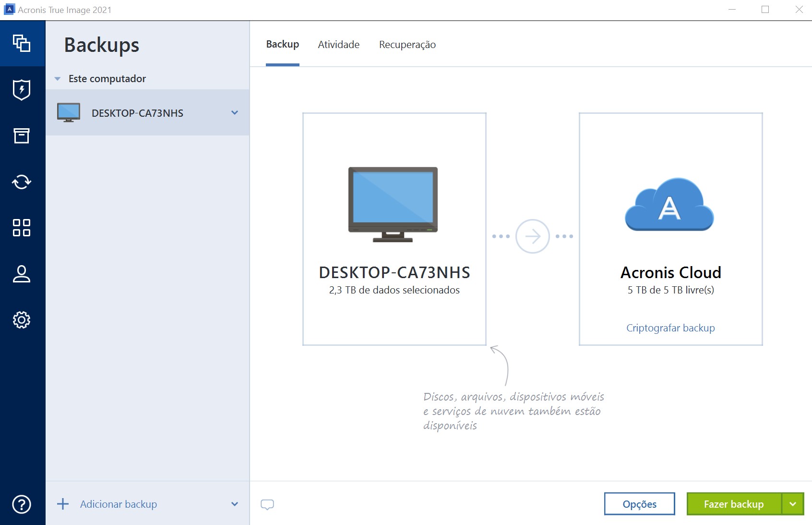Open the Account person icon
Screen dimensions: 812x525
coord(22,274)
